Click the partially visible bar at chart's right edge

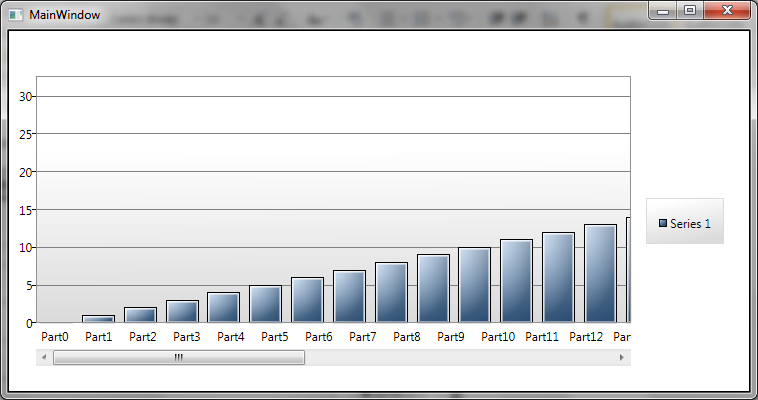coord(628,270)
